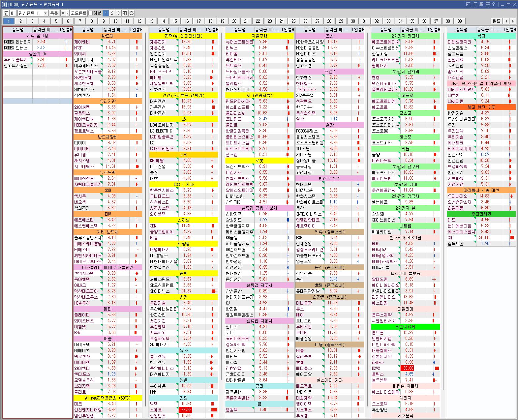518x420 pixels.
Task: Select the 시그네틱스 stock row
Action: pyautogui.click(x=108, y=166)
